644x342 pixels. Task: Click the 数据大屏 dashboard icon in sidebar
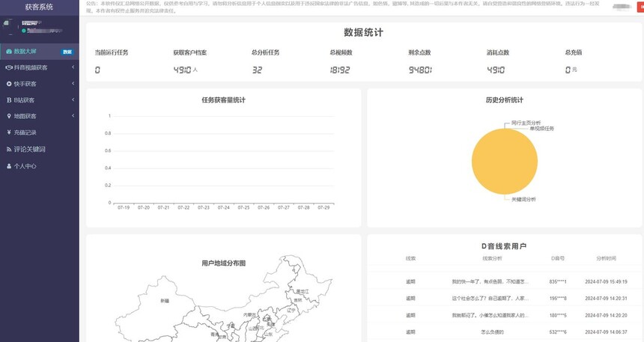8,52
